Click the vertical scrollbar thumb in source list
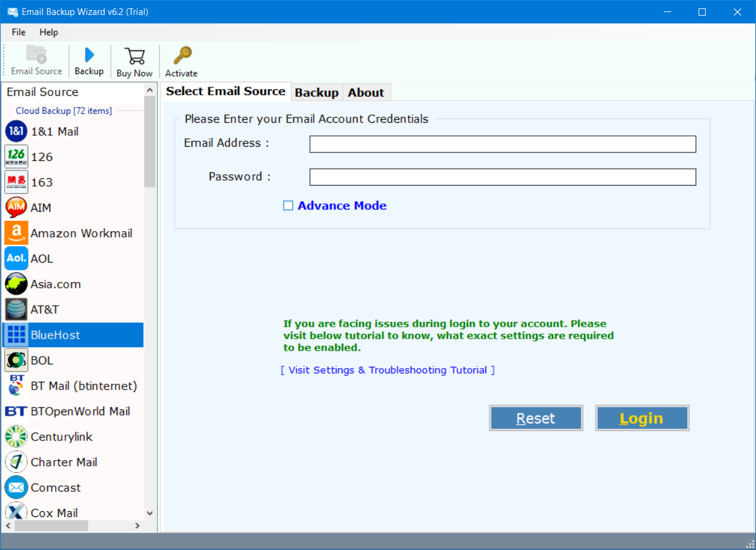 [x=150, y=141]
